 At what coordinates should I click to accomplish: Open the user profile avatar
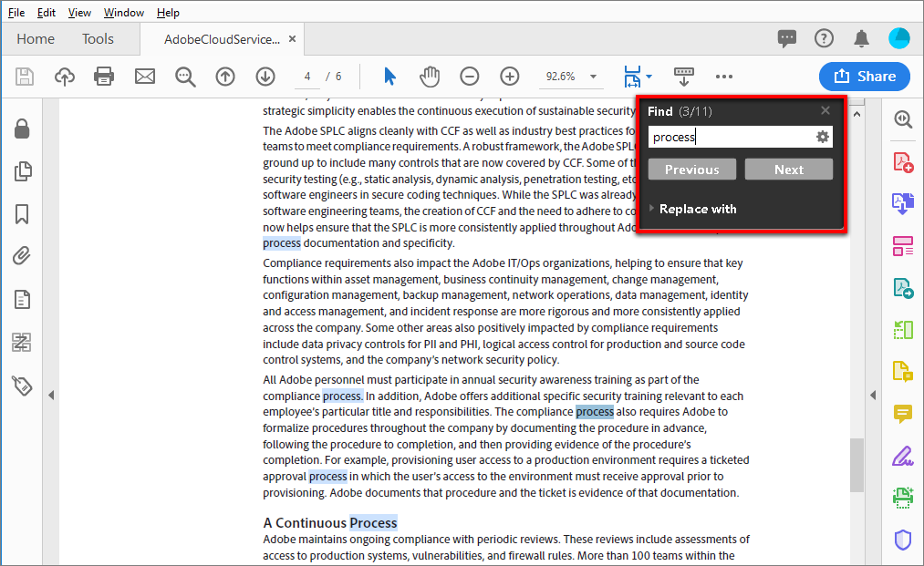pyautogui.click(x=899, y=39)
